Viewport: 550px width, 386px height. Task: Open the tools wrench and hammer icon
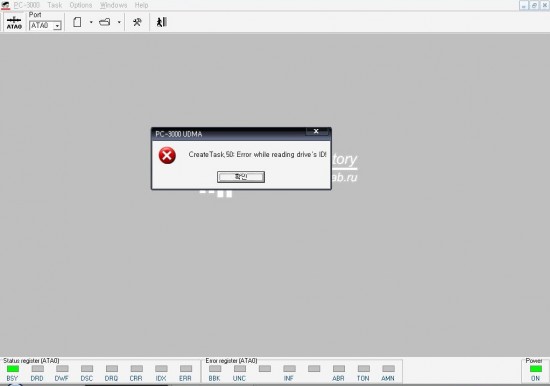[137, 22]
